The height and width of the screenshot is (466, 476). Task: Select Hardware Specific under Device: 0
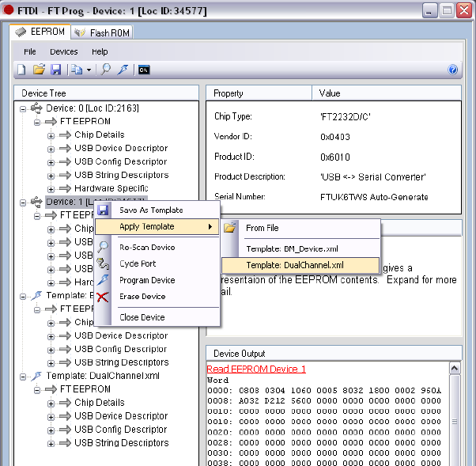pos(111,188)
